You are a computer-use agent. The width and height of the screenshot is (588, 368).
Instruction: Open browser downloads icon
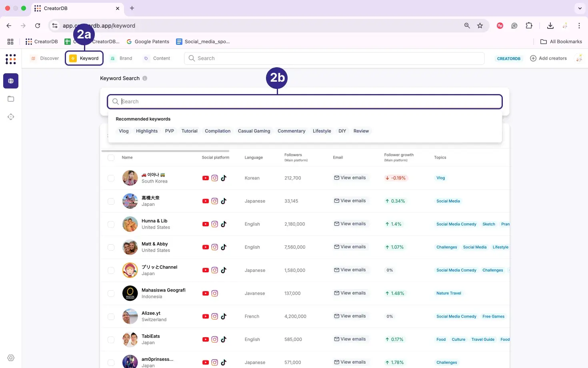point(550,26)
